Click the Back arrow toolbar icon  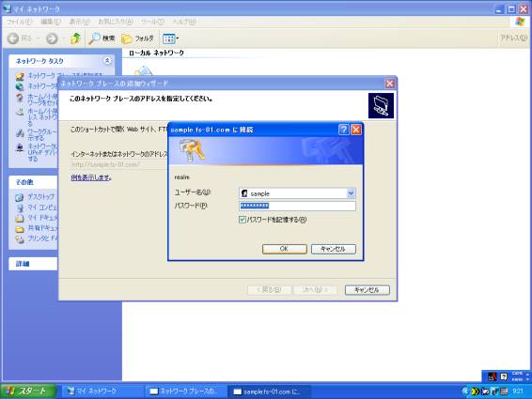pyautogui.click(x=13, y=38)
